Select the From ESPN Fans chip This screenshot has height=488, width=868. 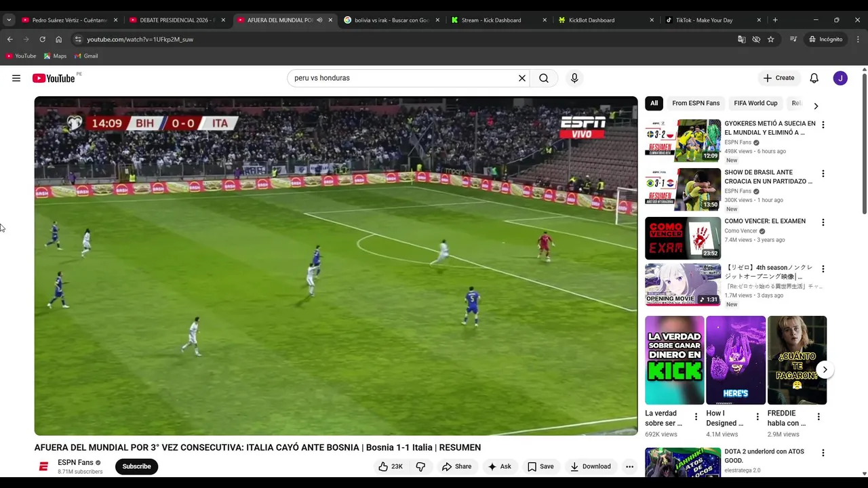(696, 103)
